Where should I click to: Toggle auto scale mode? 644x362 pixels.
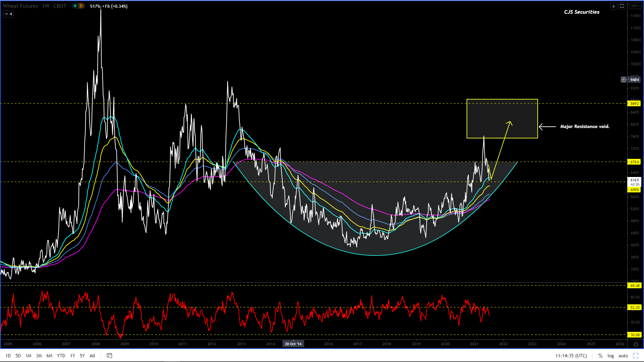click(x=623, y=356)
